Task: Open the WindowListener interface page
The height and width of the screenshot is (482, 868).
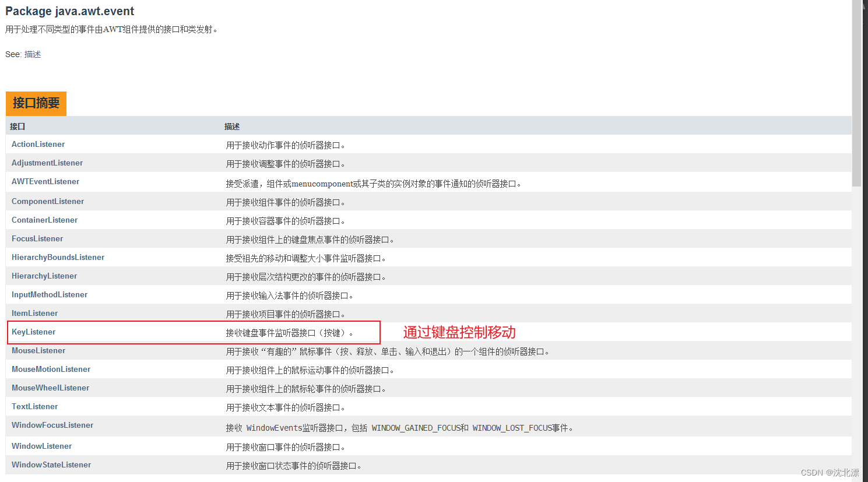Action: [x=41, y=446]
